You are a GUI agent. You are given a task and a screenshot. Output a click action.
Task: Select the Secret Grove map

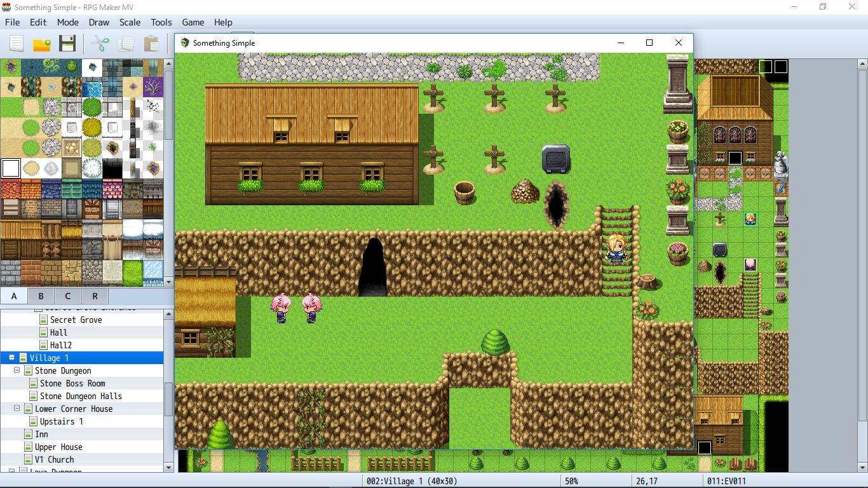(76, 320)
